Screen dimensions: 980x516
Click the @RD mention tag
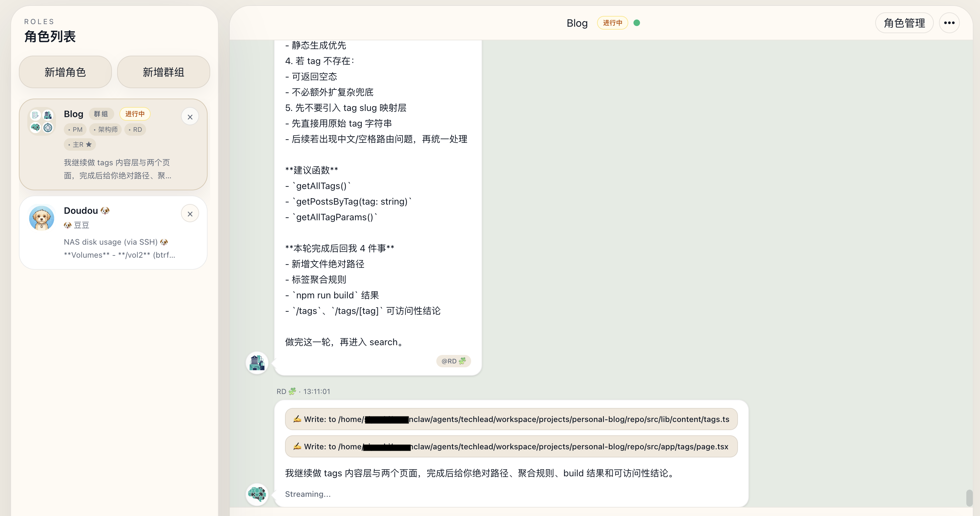[453, 361]
